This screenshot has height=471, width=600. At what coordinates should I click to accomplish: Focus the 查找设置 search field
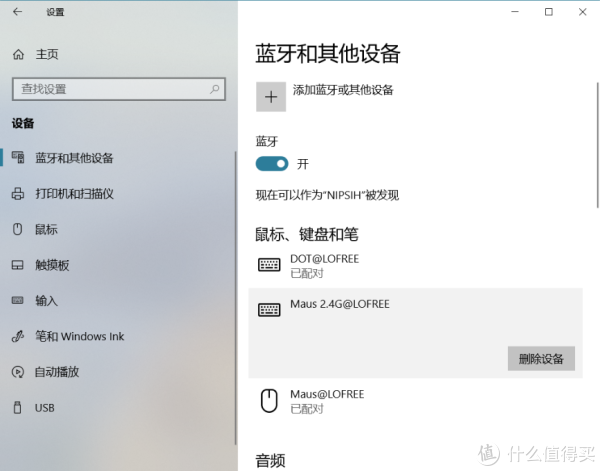point(119,89)
